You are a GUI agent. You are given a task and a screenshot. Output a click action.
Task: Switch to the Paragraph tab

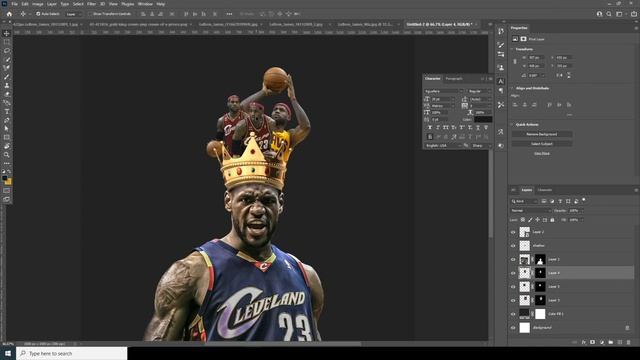pyautogui.click(x=454, y=79)
